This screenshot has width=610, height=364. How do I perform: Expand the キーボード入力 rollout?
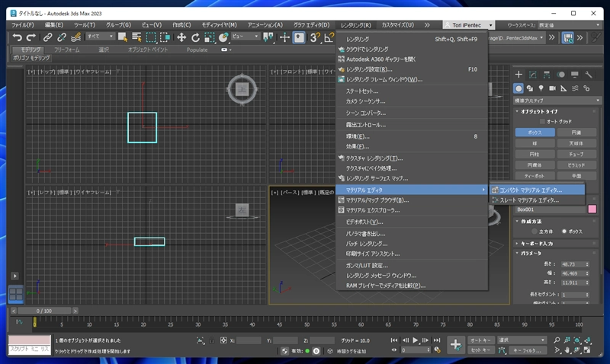537,244
